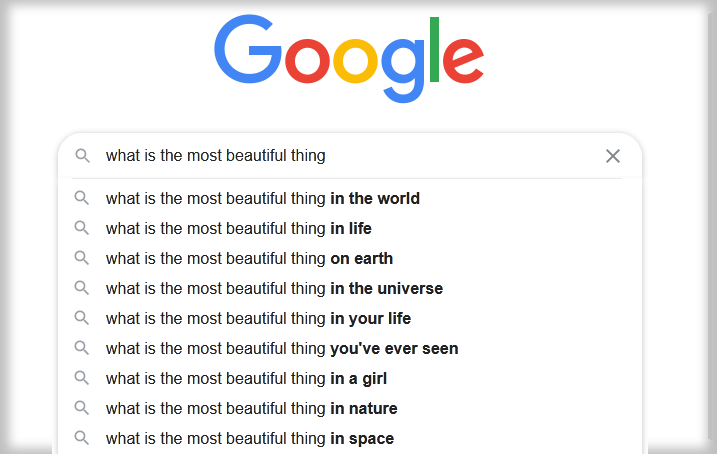Image resolution: width=717 pixels, height=454 pixels.
Task: Click into the search query text field
Action: click(348, 156)
